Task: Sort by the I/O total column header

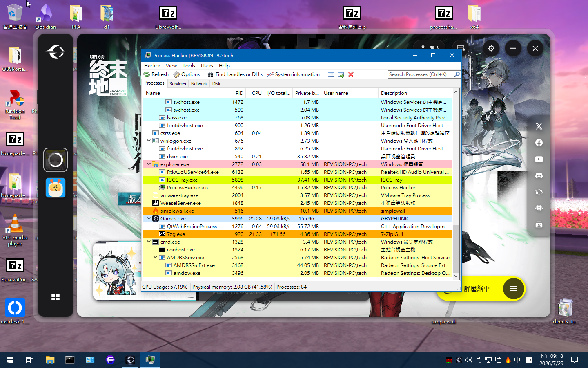Action: click(278, 93)
